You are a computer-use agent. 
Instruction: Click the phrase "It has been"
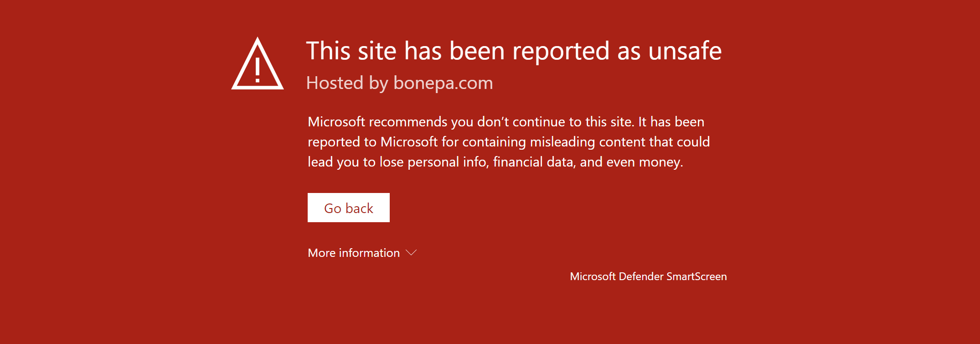coord(671,122)
